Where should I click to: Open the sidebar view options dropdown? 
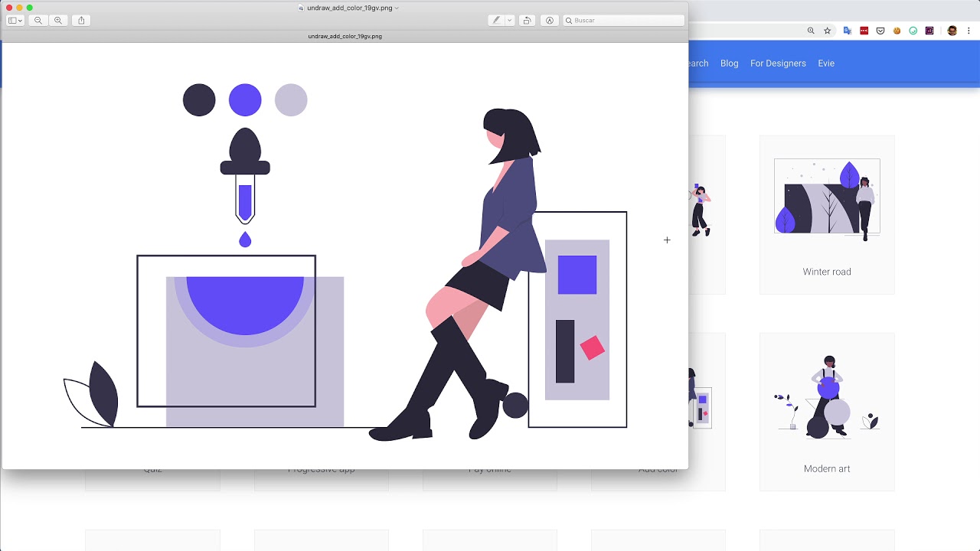[x=15, y=21]
